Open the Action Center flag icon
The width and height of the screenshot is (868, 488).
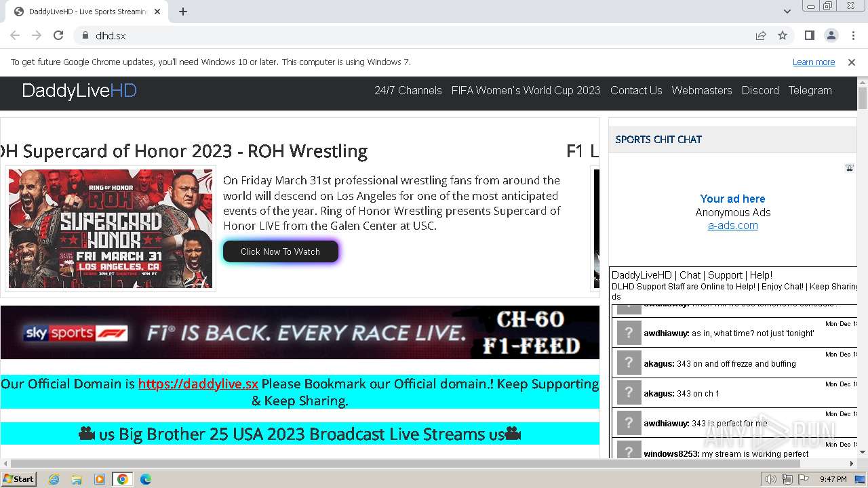click(803, 479)
